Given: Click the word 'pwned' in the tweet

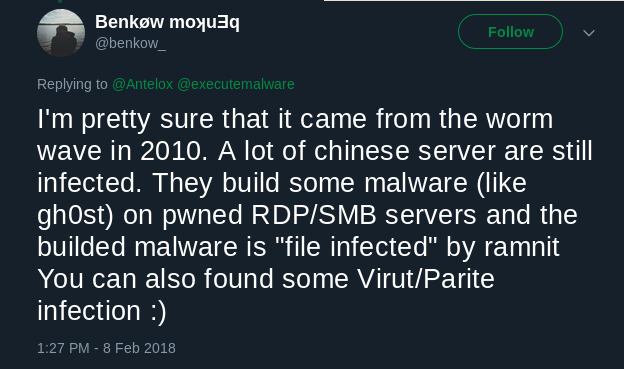Looking at the screenshot, I should click(x=202, y=217).
